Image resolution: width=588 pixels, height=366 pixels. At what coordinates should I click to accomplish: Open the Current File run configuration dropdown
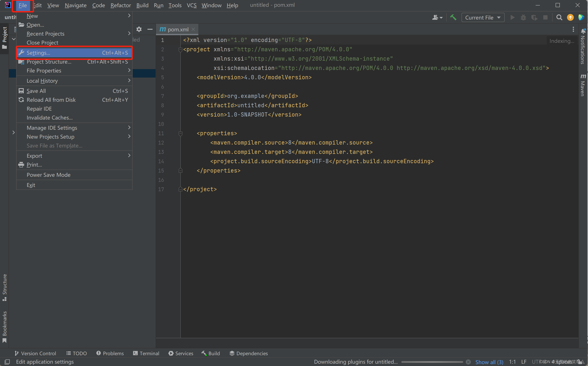483,17
